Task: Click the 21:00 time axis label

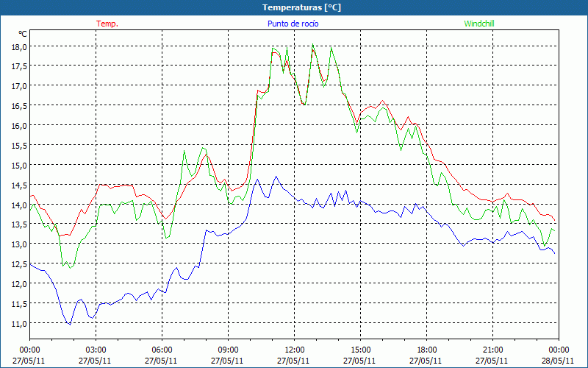Action: coord(492,350)
